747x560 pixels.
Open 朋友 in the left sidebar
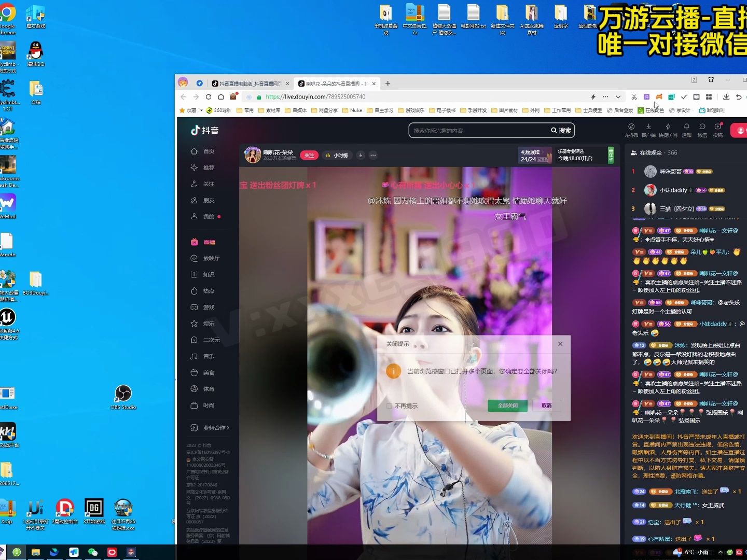click(x=203, y=200)
